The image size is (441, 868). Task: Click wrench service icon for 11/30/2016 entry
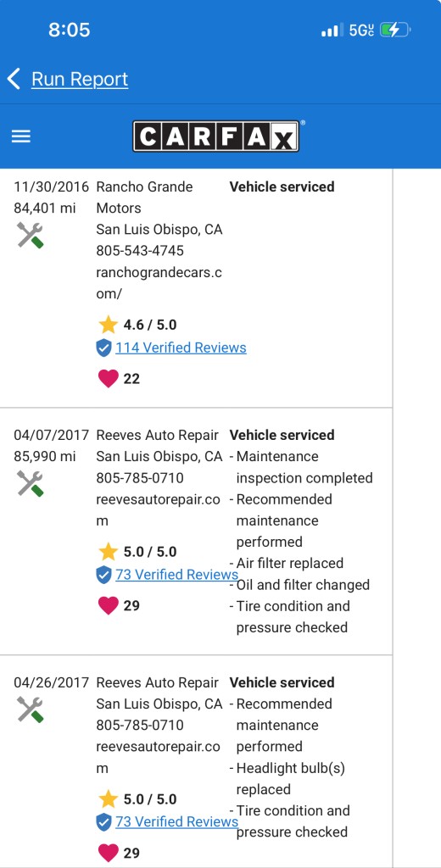click(x=30, y=236)
